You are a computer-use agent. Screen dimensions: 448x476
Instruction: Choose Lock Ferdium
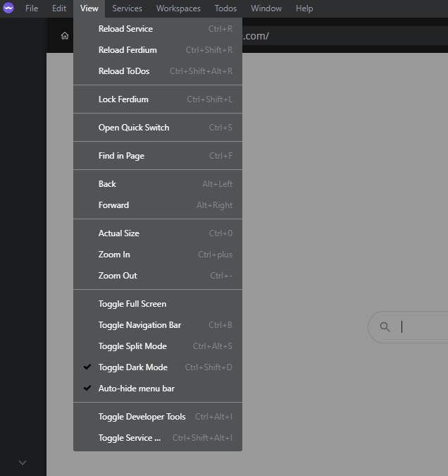(x=158, y=99)
